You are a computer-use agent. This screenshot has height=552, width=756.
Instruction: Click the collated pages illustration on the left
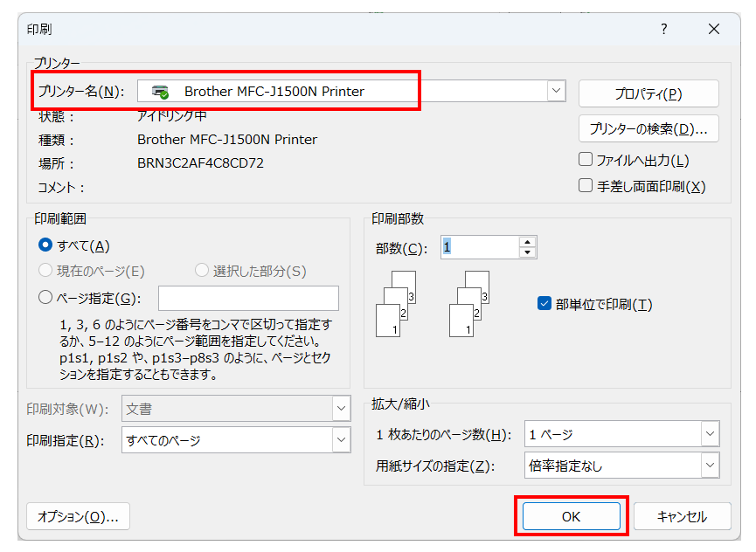pos(396,304)
